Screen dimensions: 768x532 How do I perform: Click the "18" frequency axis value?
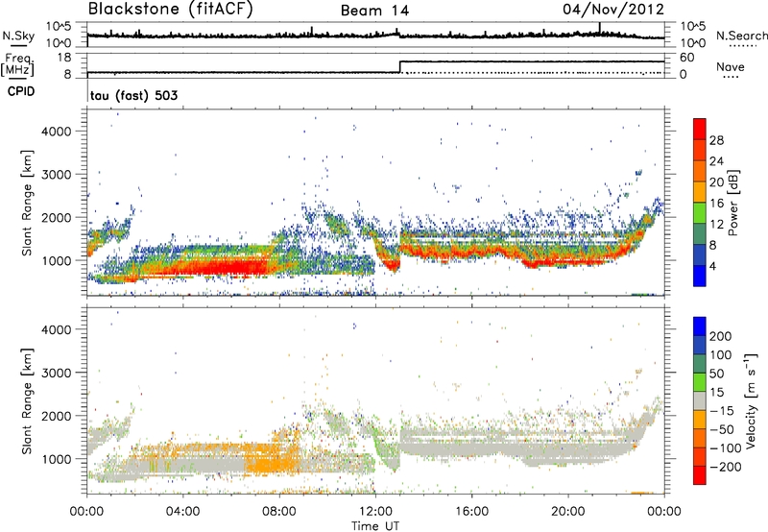coord(63,58)
